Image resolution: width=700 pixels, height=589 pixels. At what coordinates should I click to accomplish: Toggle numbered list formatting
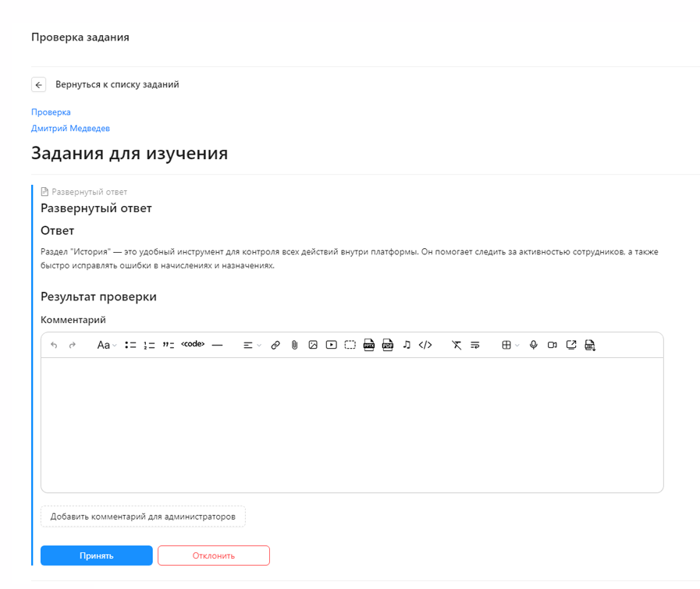pos(149,345)
